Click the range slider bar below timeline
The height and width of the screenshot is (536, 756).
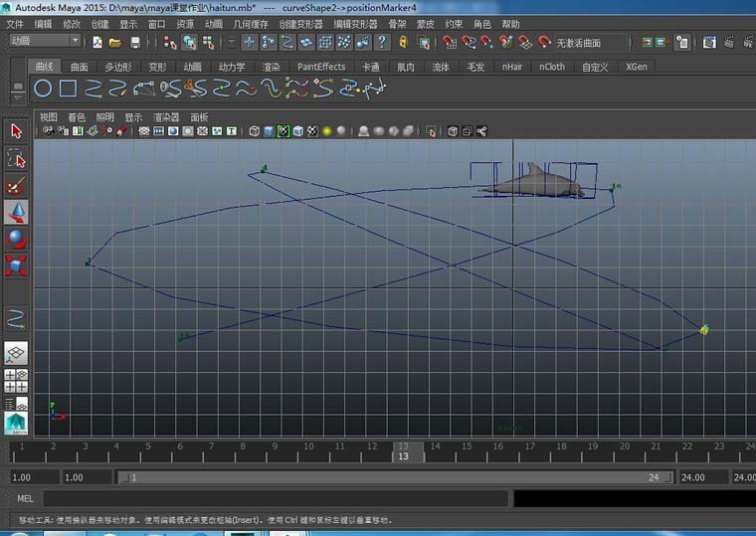(391, 477)
